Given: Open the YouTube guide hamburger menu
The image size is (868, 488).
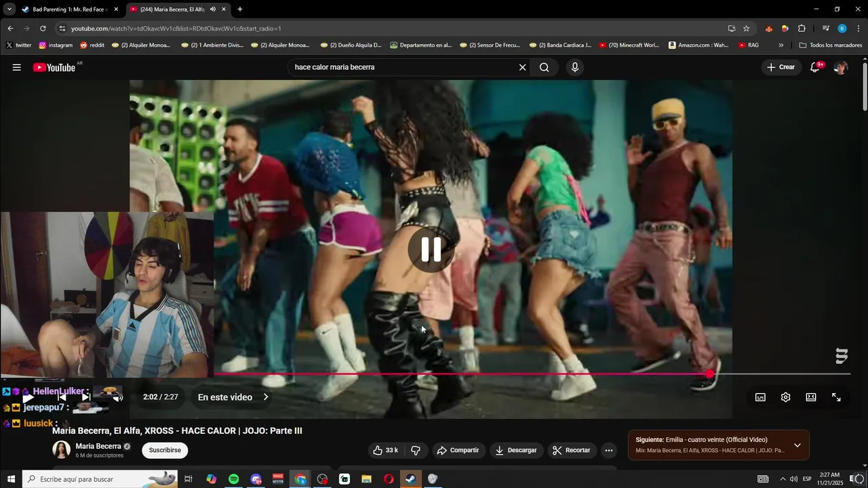Looking at the screenshot, I should [17, 67].
